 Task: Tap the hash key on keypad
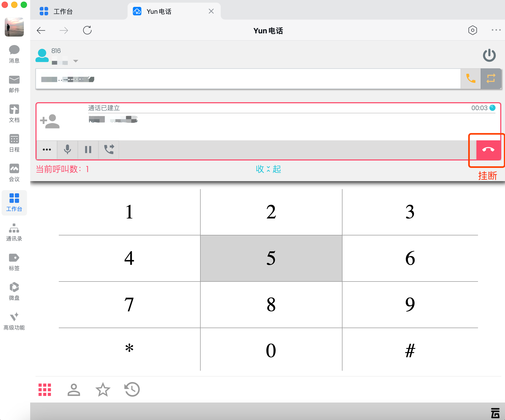[x=410, y=350]
